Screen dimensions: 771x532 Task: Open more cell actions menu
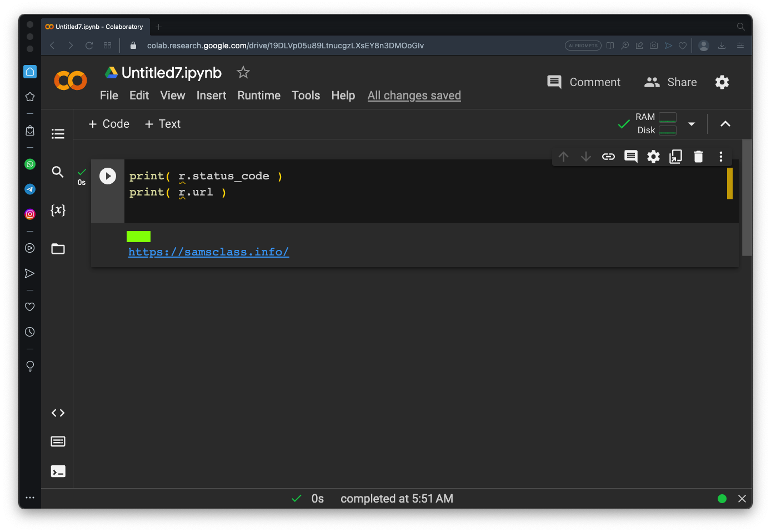[x=721, y=157]
